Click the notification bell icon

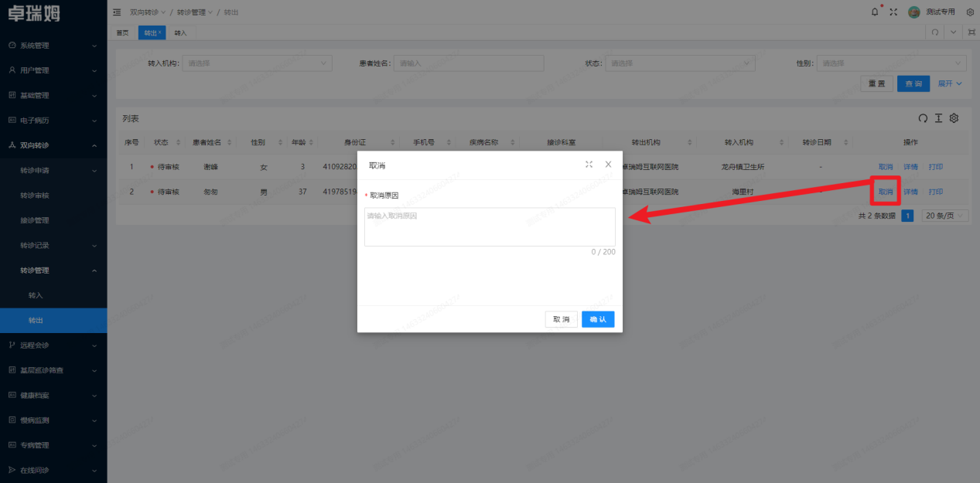[875, 12]
